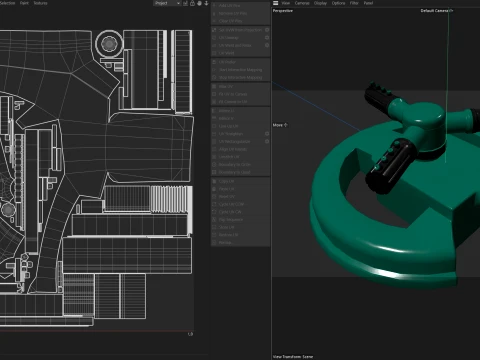Open UV Weld and Relax settings gear
This screenshot has width=480, height=360.
pos(267,45)
